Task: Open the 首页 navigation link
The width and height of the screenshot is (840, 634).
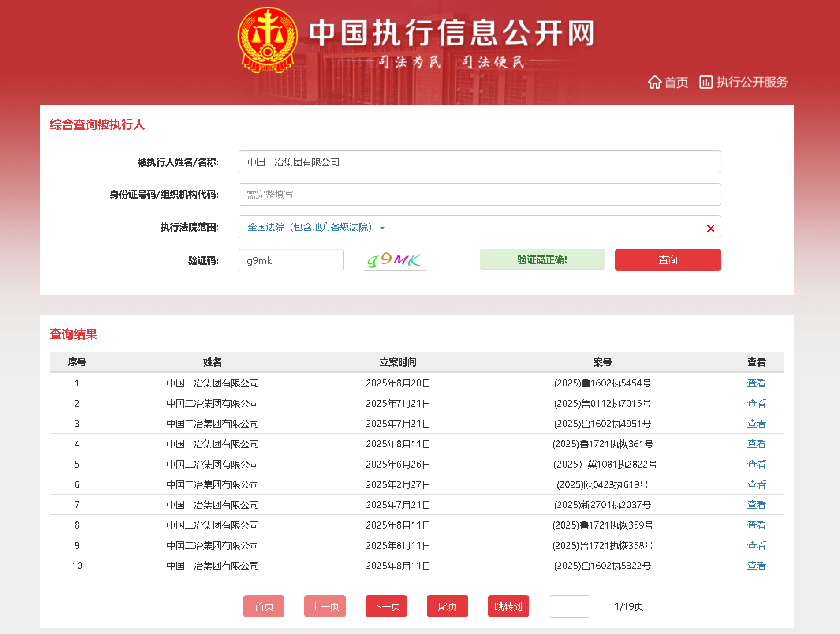Action: [x=676, y=82]
